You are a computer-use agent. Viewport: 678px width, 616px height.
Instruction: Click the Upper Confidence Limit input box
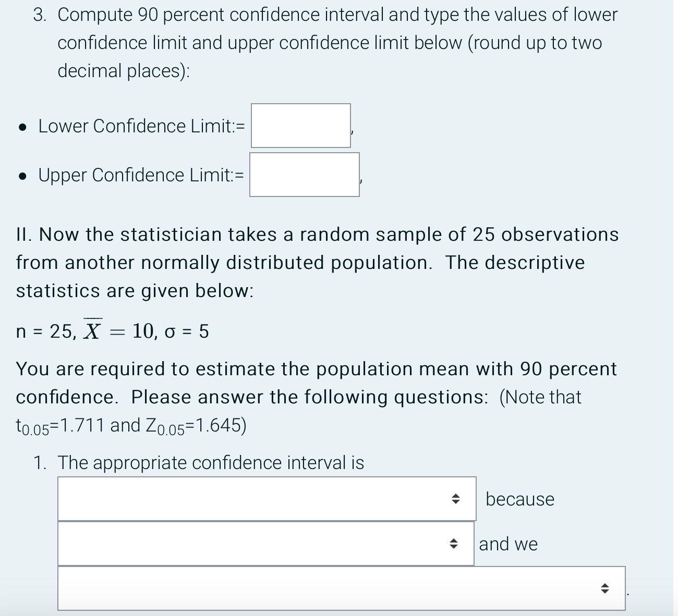tap(305, 175)
